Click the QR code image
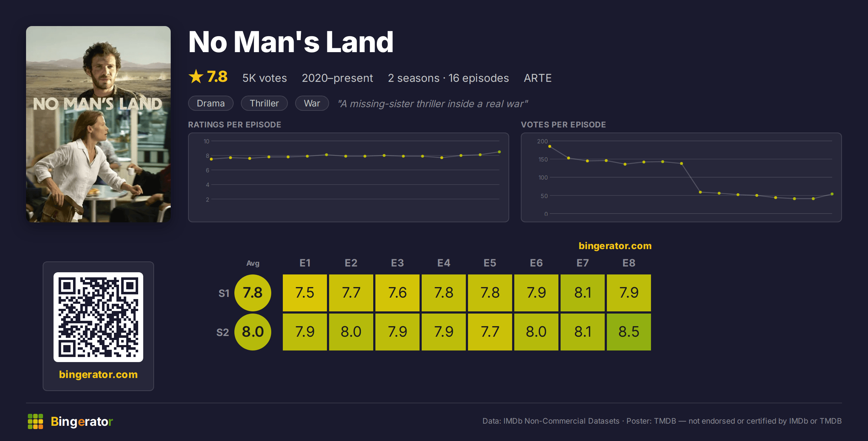This screenshot has height=441, width=868. click(98, 317)
